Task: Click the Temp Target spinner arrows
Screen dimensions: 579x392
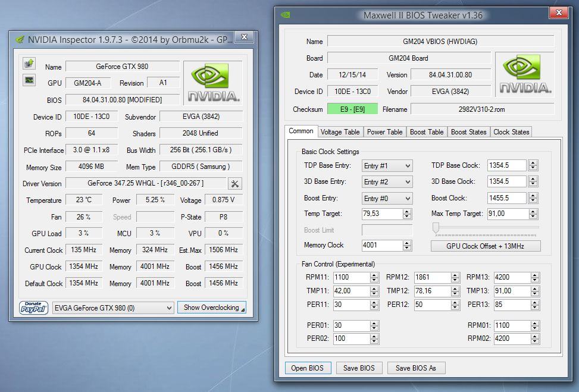Action: click(407, 214)
